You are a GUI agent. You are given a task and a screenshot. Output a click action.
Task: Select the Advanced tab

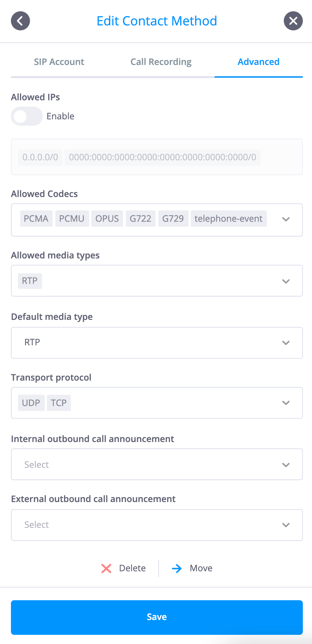(x=258, y=62)
